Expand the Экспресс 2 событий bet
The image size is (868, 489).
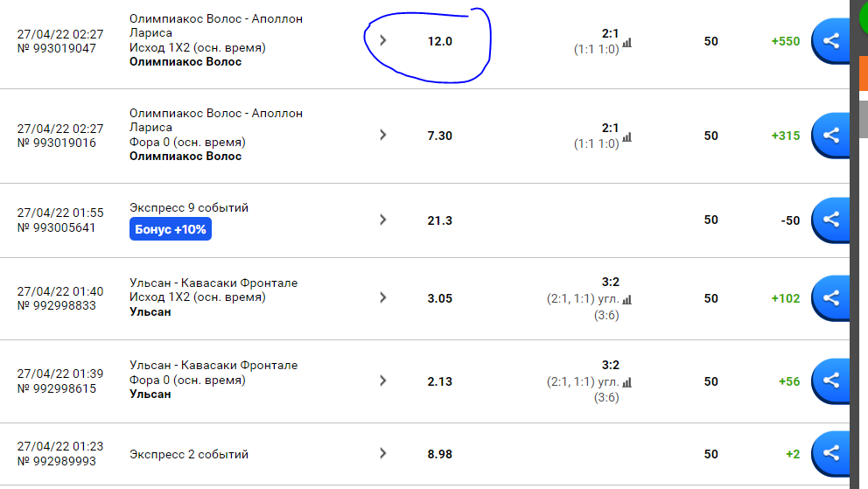click(x=382, y=454)
